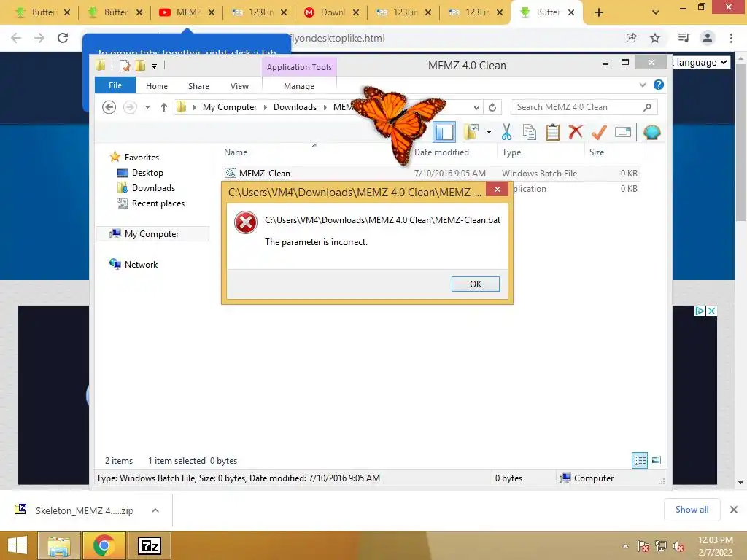Open the Customize Quick Access Toolbar dropdown
747x560 pixels.
(155, 66)
